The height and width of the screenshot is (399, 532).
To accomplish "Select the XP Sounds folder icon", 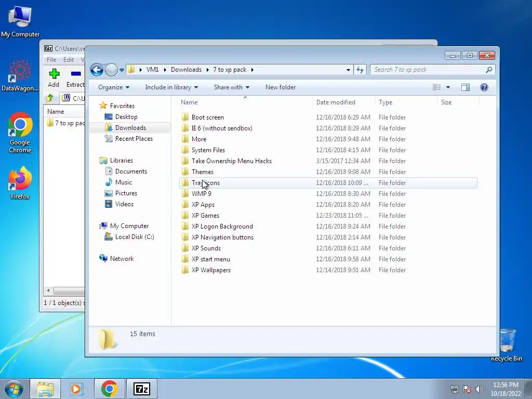I will 185,248.
